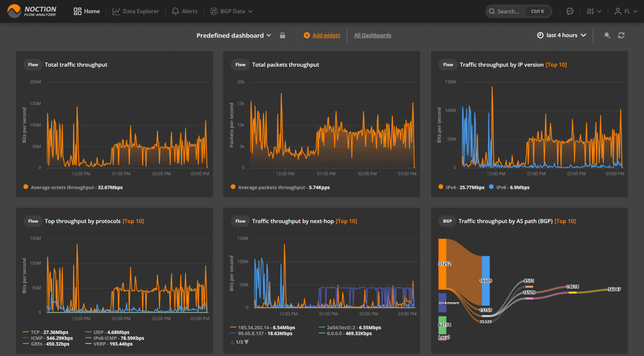Select the Unknown node in the AS path diagram
The height and width of the screenshot is (356, 644).
pyautogui.click(x=442, y=303)
